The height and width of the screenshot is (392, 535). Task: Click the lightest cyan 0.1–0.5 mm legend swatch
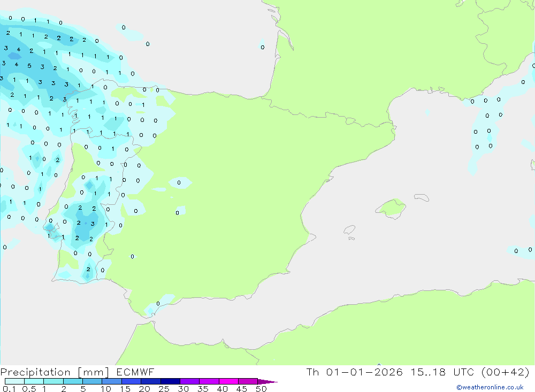(x=14, y=381)
